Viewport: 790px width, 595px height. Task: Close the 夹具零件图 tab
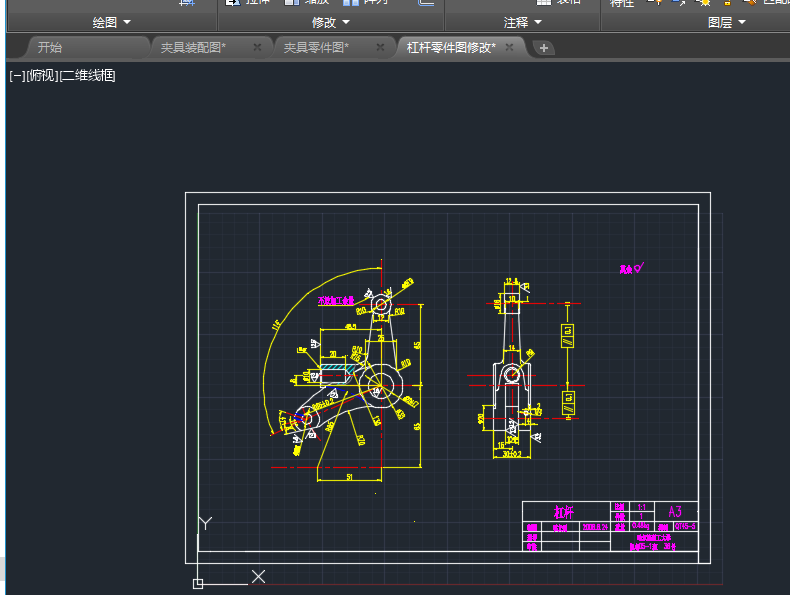pyautogui.click(x=381, y=47)
